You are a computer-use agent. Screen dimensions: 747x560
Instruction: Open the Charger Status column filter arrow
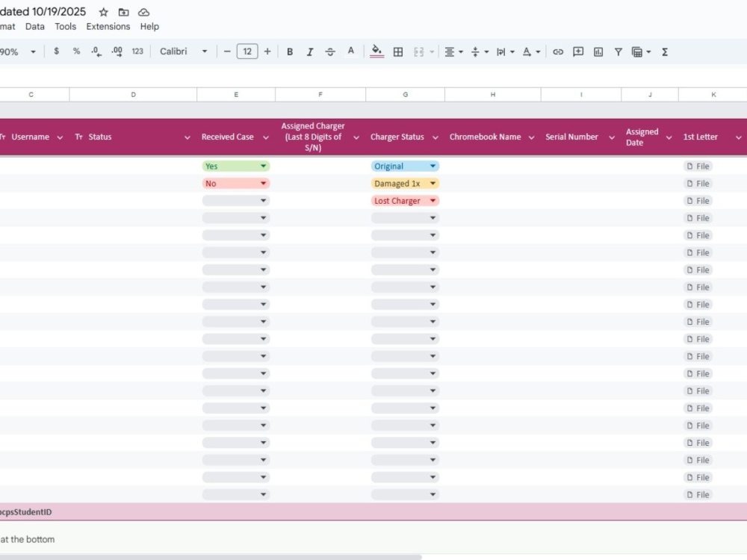[x=436, y=137]
